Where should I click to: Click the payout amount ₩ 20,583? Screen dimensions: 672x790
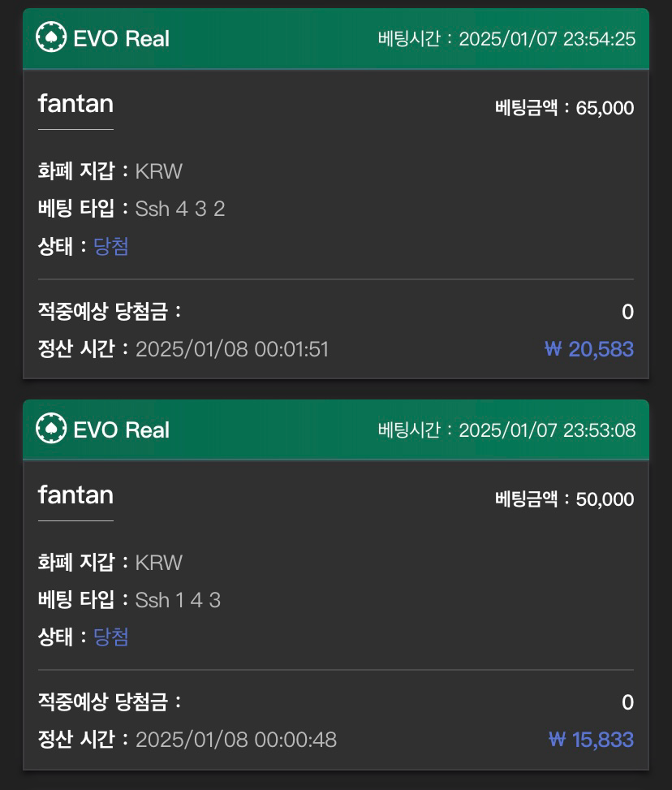pos(589,349)
